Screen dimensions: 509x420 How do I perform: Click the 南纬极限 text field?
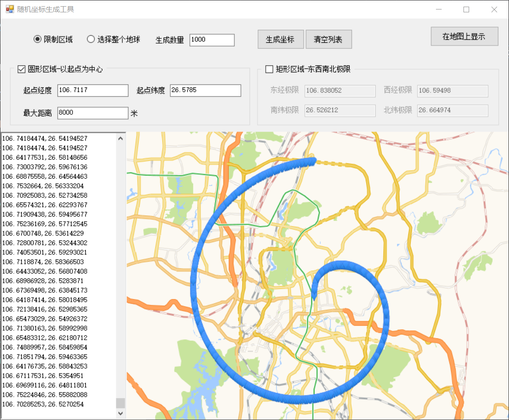tap(340, 111)
